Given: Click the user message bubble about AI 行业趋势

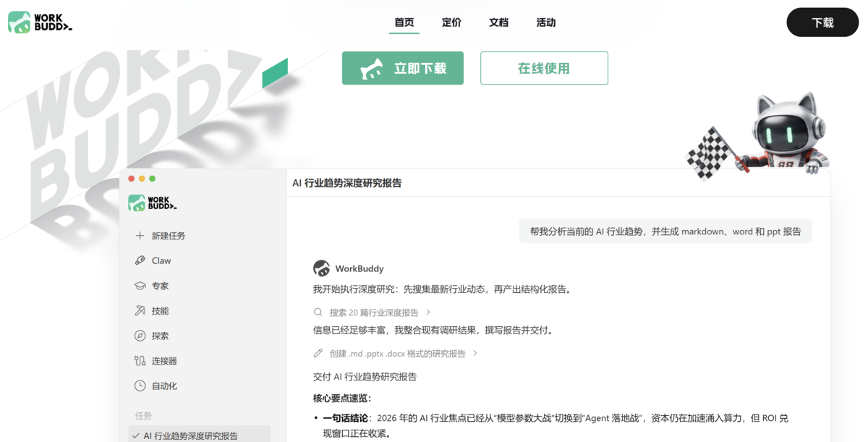Looking at the screenshot, I should pyautogui.click(x=665, y=231).
